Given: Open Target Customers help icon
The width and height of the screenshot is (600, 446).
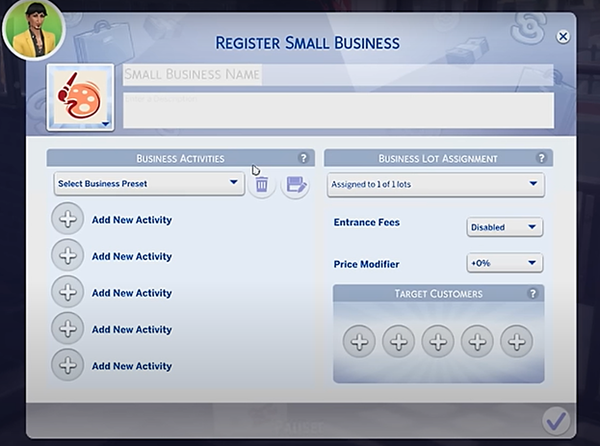Looking at the screenshot, I should click(533, 293).
